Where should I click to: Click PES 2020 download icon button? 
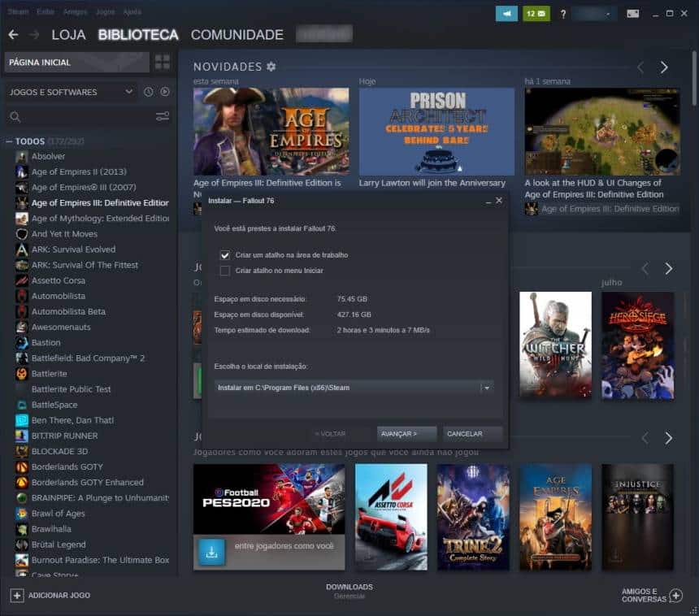pyautogui.click(x=212, y=553)
